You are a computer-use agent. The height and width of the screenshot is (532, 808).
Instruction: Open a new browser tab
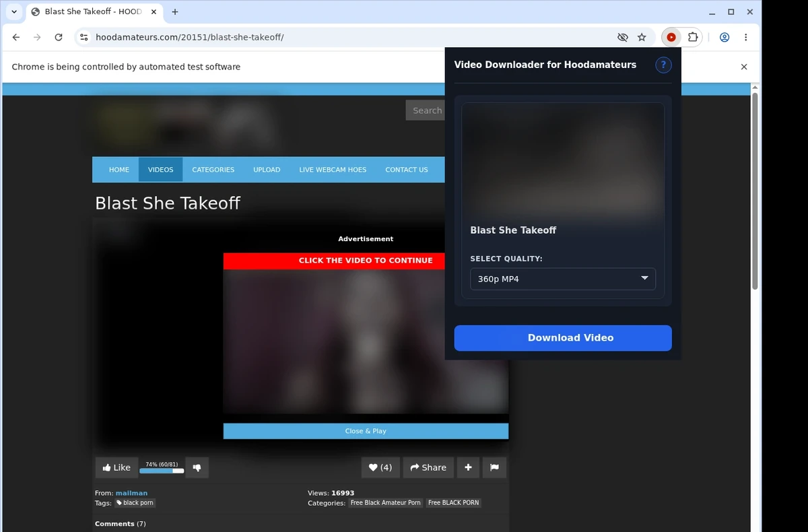[175, 11]
